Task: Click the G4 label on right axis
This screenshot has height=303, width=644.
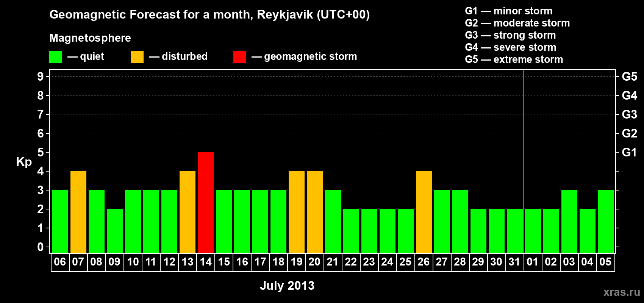Action: [630, 95]
